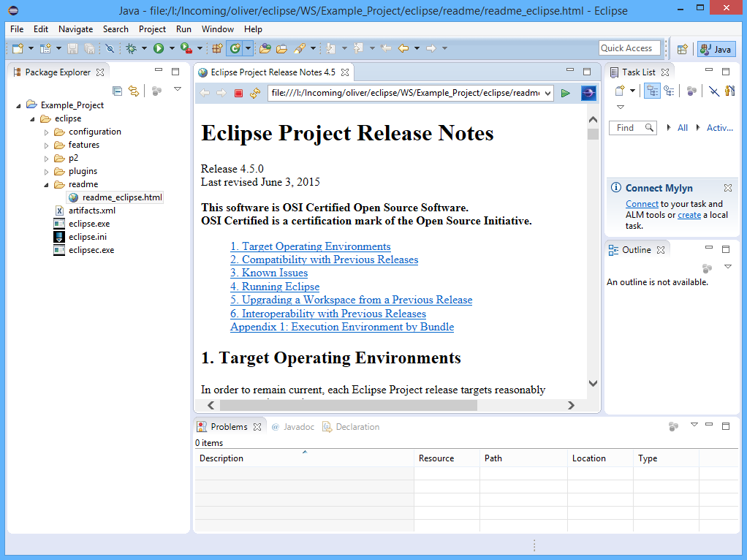Screen dimensions: 747x560
Task: Click the green Go arrow by the URL
Action: [x=566, y=93]
